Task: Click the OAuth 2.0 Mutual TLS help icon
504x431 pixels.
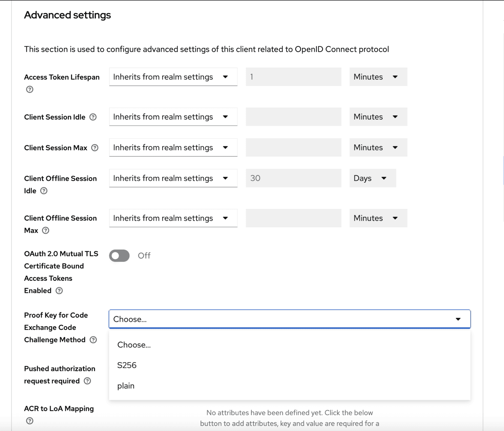Action: tap(59, 291)
